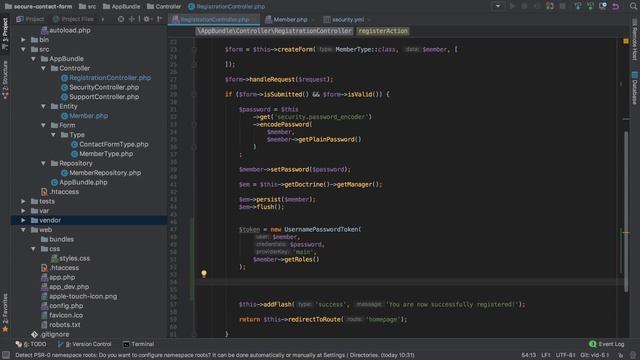640x360 pixels.
Task: Open the Database side panel
Action: (634, 88)
